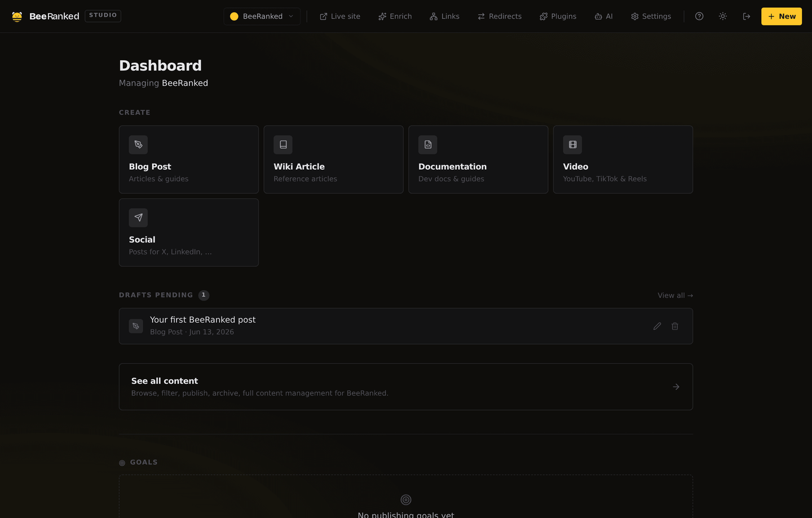Open the Redirects page
The image size is (812, 518).
(499, 16)
